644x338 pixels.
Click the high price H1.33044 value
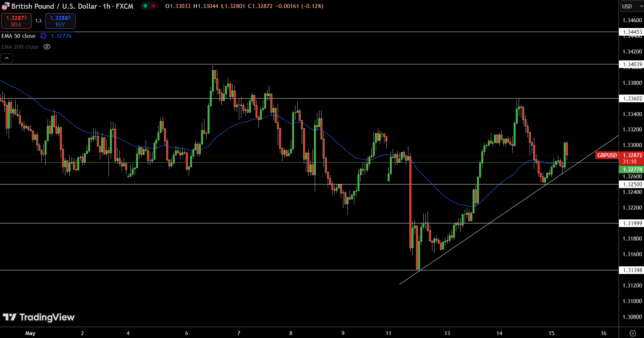(206, 6)
